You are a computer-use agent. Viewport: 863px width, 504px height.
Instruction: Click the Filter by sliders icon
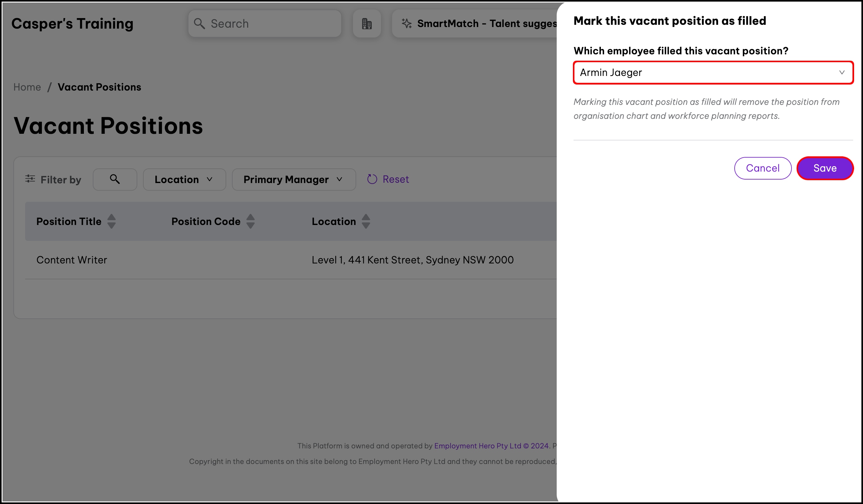coord(30,179)
